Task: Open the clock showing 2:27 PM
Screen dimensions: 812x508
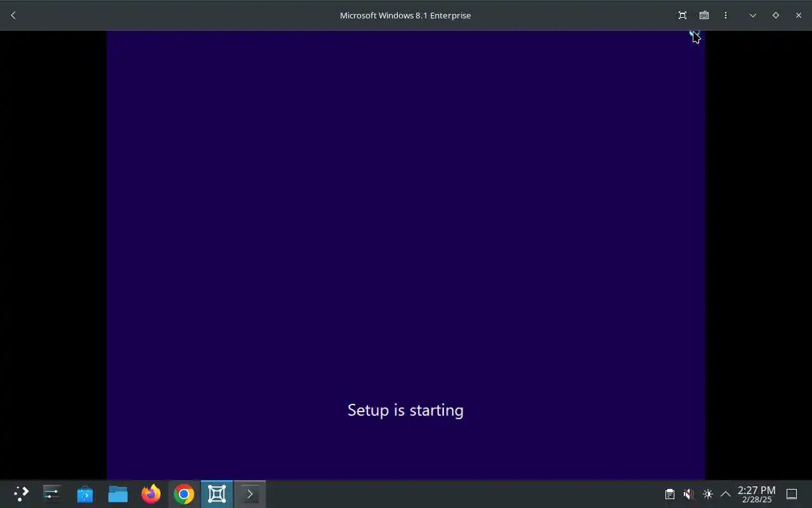Action: 757,494
